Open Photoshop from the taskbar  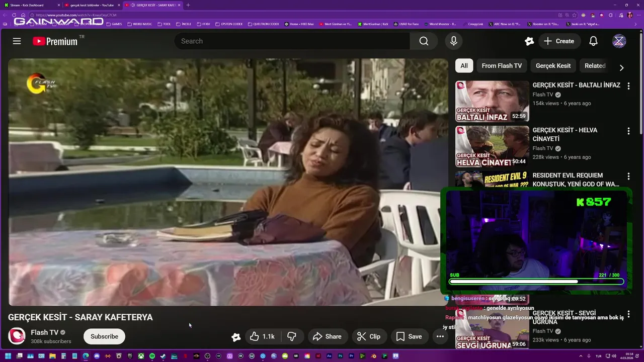click(x=340, y=356)
